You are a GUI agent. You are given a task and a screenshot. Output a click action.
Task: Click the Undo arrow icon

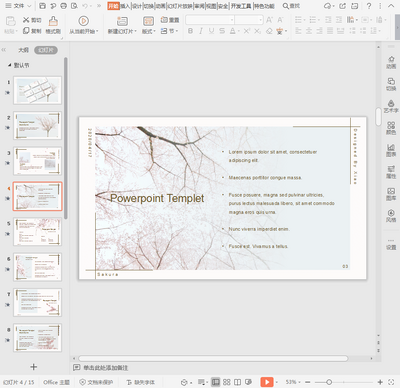tap(85, 6)
